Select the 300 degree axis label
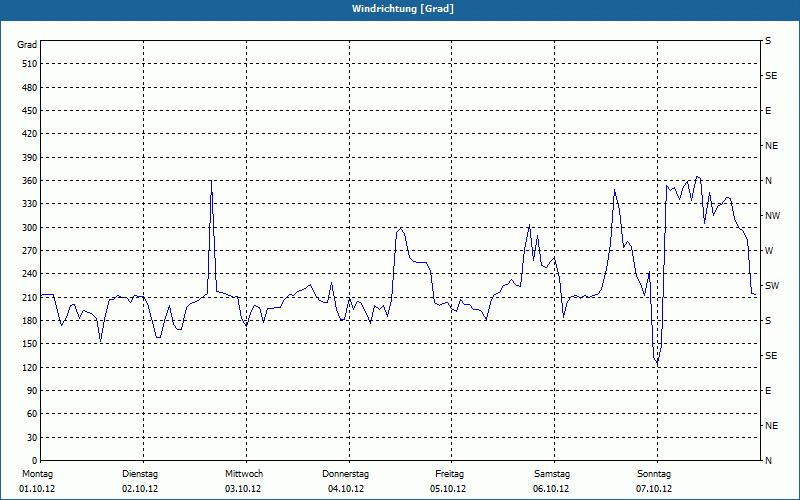 (x=30, y=228)
